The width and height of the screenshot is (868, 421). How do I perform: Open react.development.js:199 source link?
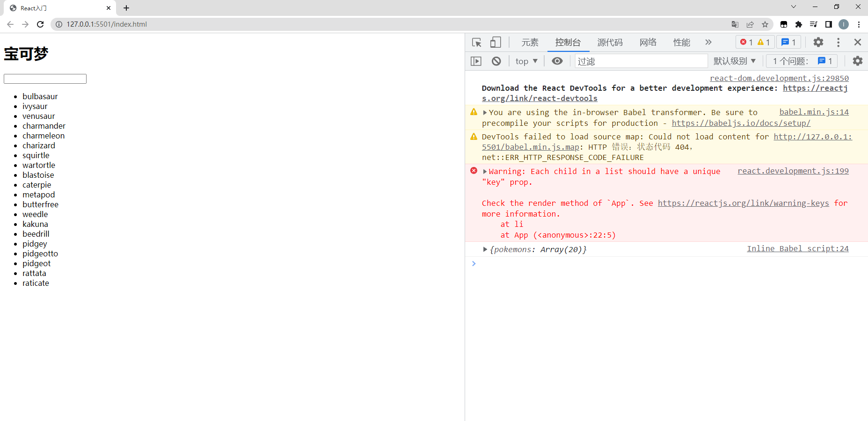(x=793, y=171)
